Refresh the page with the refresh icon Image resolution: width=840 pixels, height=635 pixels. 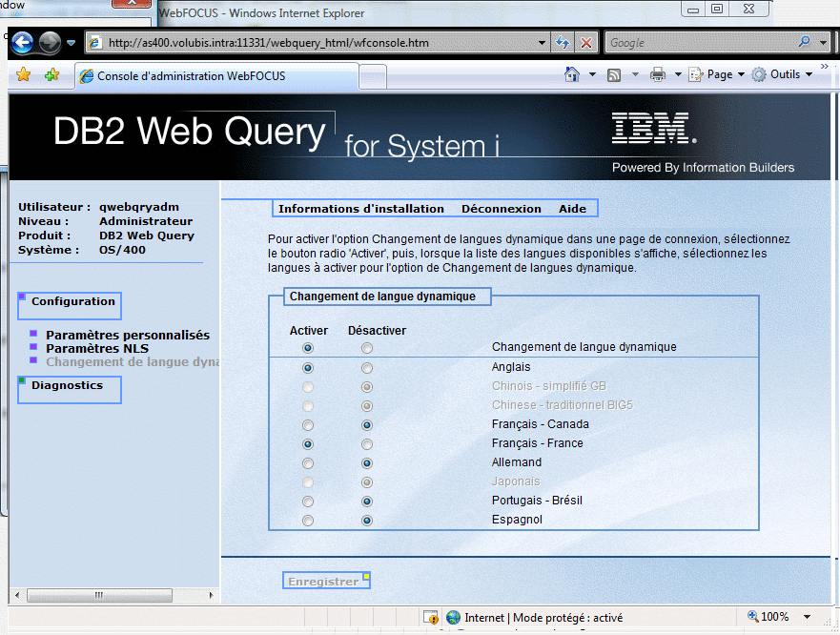coord(563,43)
